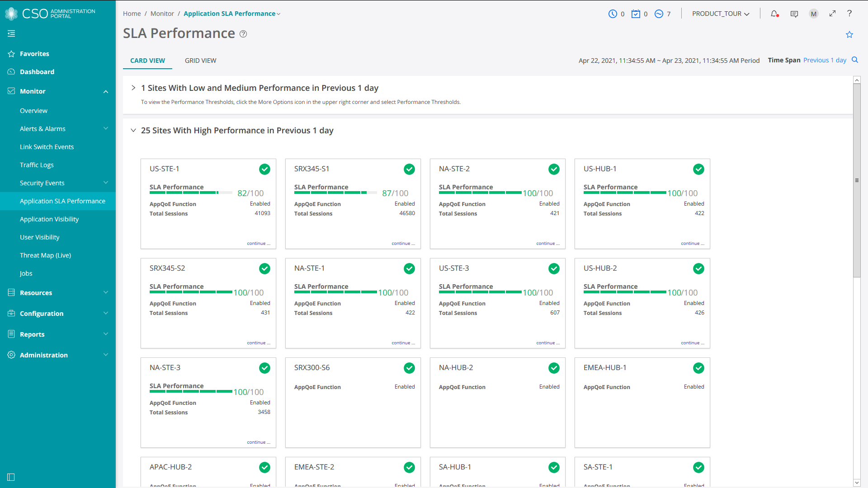Open the SLA Performance help icon
This screenshot has height=488, width=868.
pos(243,34)
